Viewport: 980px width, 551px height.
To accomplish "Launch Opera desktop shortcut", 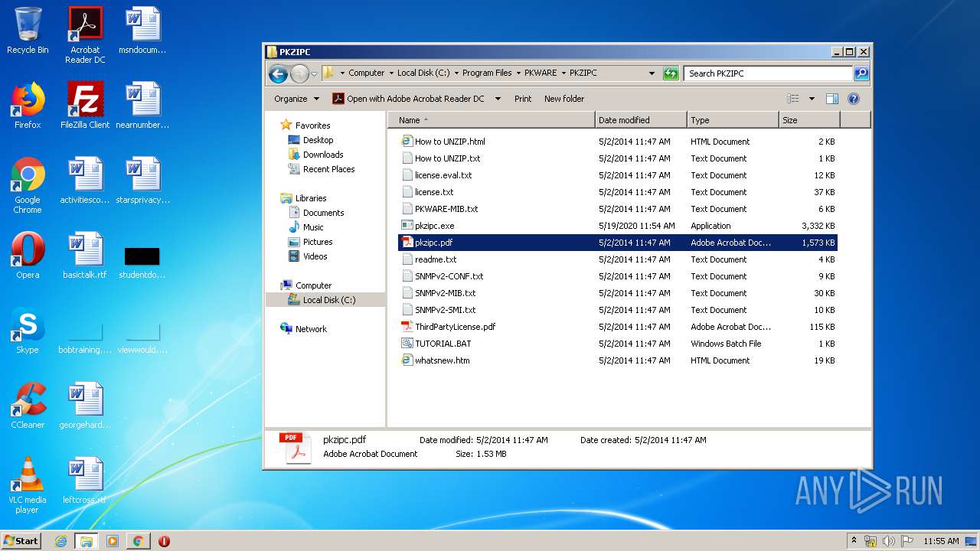I will [28, 256].
